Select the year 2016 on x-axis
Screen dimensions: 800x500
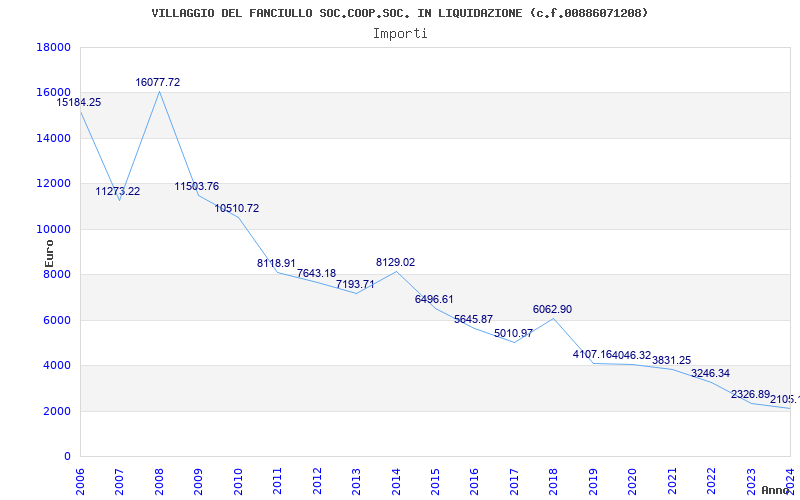coord(474,481)
